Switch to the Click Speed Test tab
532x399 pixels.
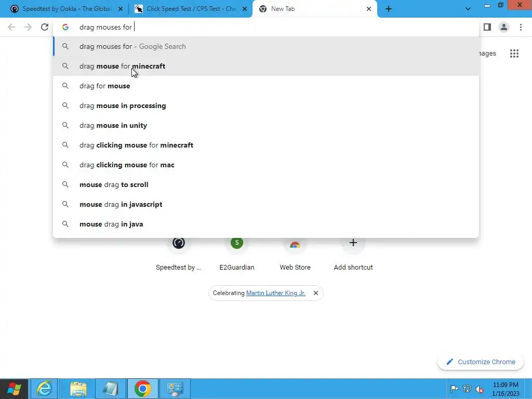pos(191,9)
